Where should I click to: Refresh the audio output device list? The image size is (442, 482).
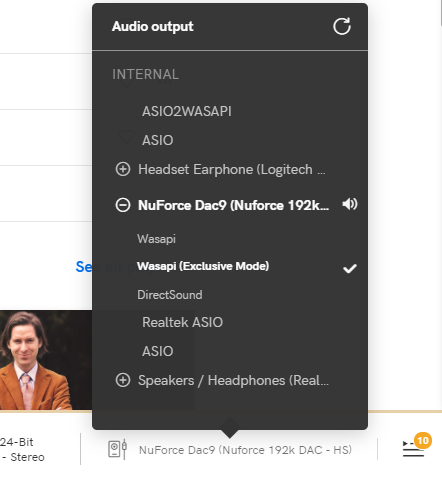tap(342, 26)
